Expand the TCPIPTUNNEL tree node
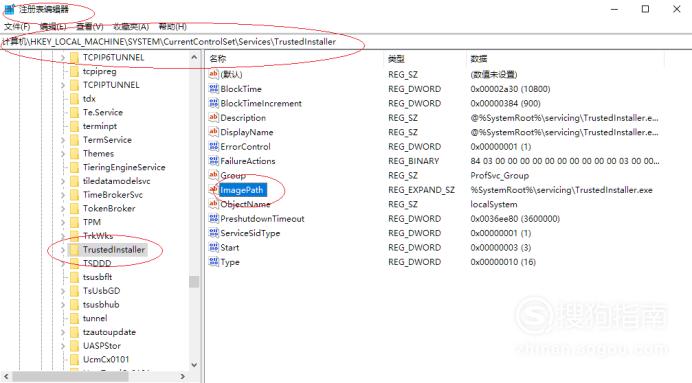The image size is (692, 383). tap(62, 85)
